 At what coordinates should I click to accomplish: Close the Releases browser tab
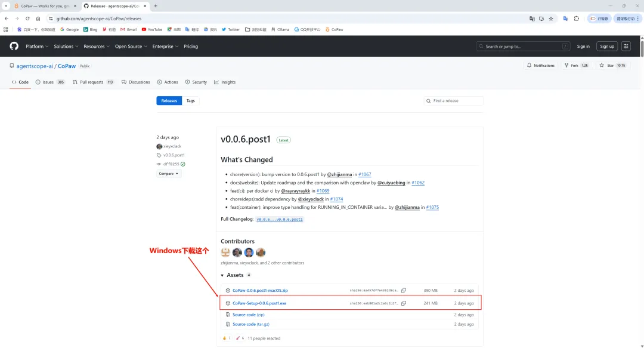coord(145,6)
